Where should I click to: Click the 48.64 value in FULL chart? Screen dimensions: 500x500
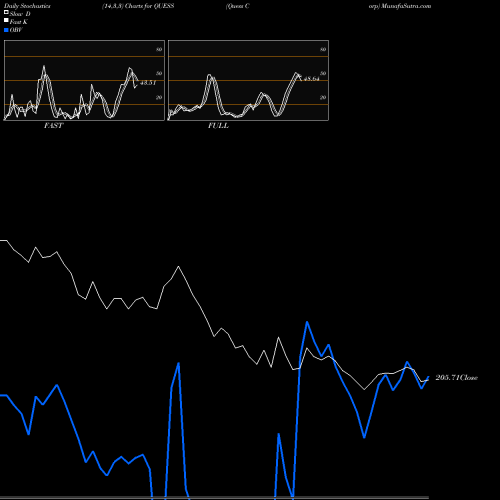click(312, 79)
